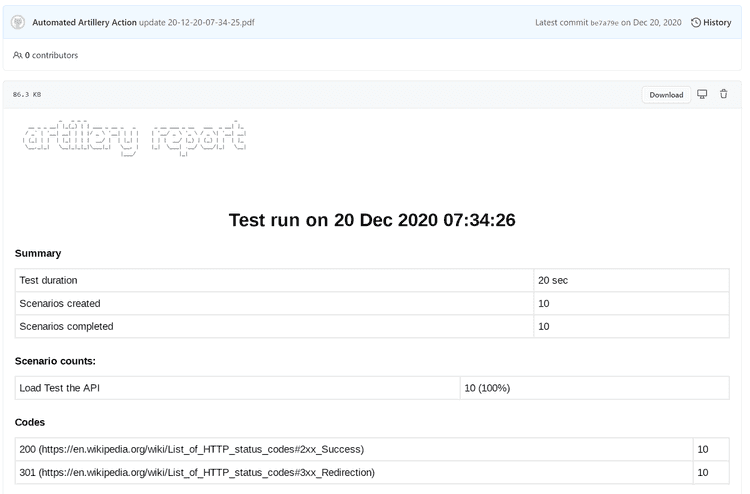Select the Test duration row
Screen dimensions: 750x494
(x=372, y=280)
